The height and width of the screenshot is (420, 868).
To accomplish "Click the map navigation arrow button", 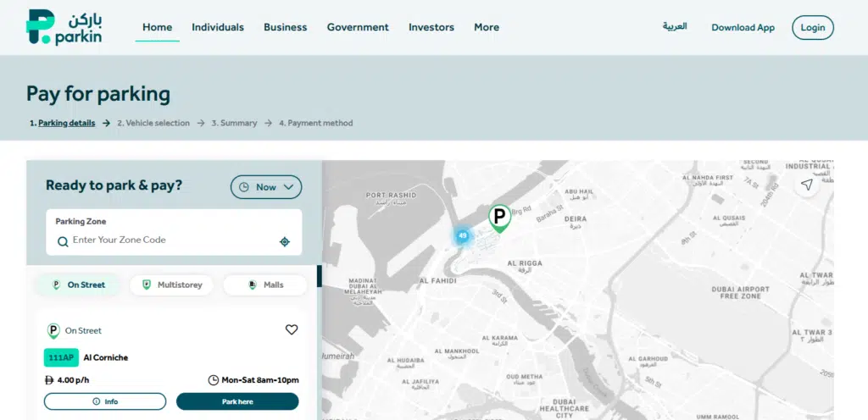I will (x=807, y=185).
